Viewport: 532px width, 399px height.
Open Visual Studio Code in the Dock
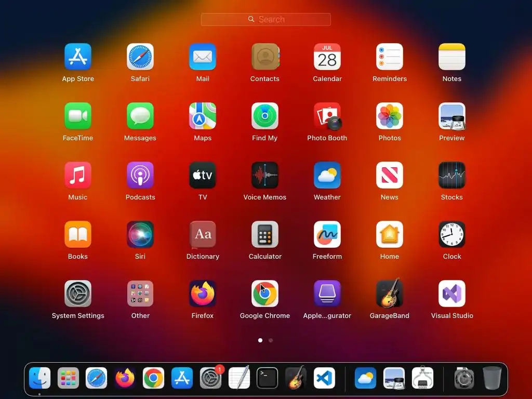pos(324,378)
